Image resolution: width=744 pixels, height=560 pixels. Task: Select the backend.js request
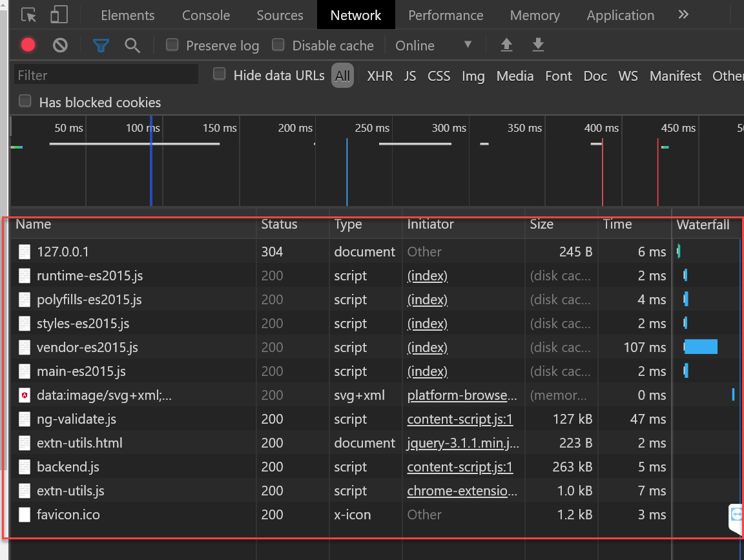pyautogui.click(x=377, y=466)
